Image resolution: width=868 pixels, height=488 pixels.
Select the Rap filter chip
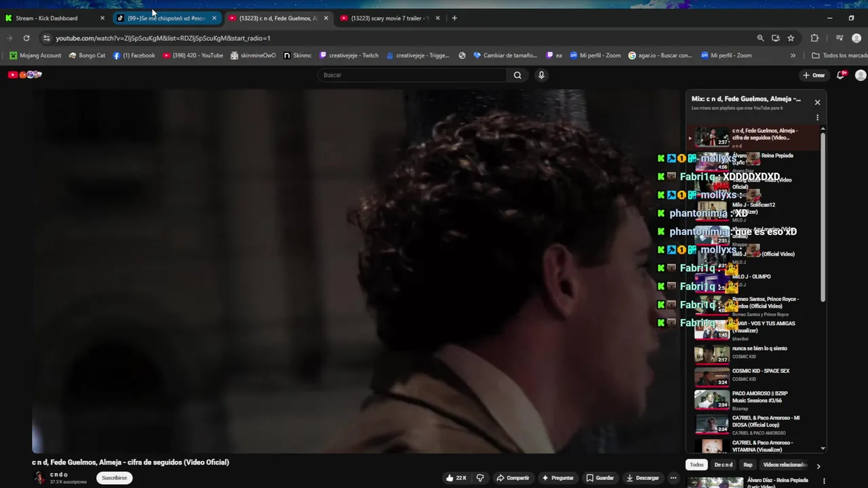[x=748, y=465]
